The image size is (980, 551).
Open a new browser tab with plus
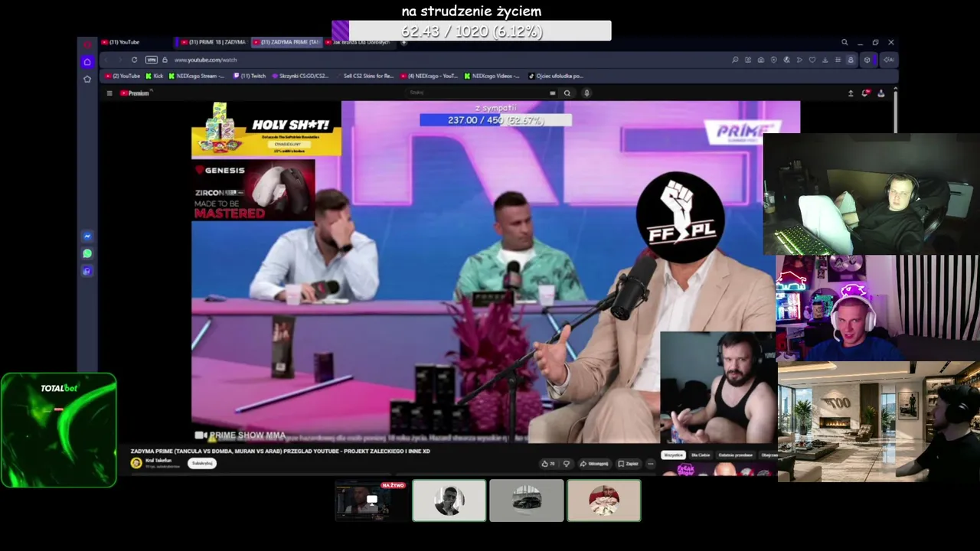pyautogui.click(x=403, y=42)
